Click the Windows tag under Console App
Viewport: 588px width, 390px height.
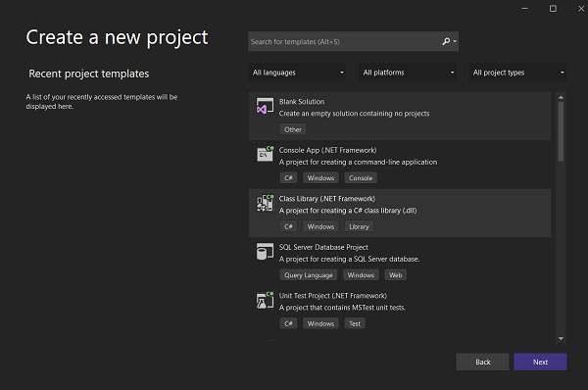point(320,177)
